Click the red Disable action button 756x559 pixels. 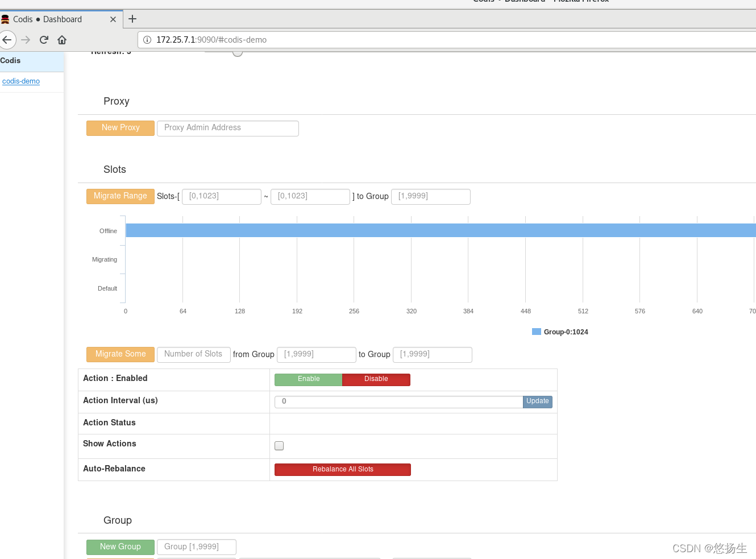(x=376, y=379)
